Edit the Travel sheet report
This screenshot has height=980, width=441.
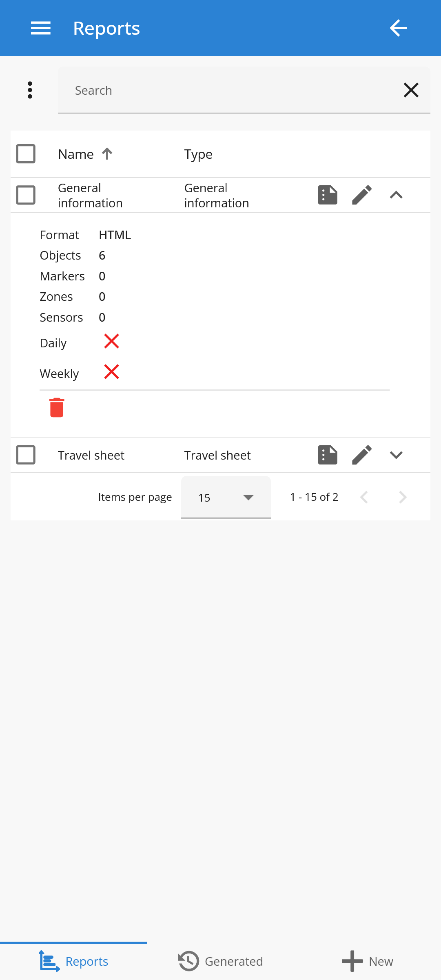362,455
